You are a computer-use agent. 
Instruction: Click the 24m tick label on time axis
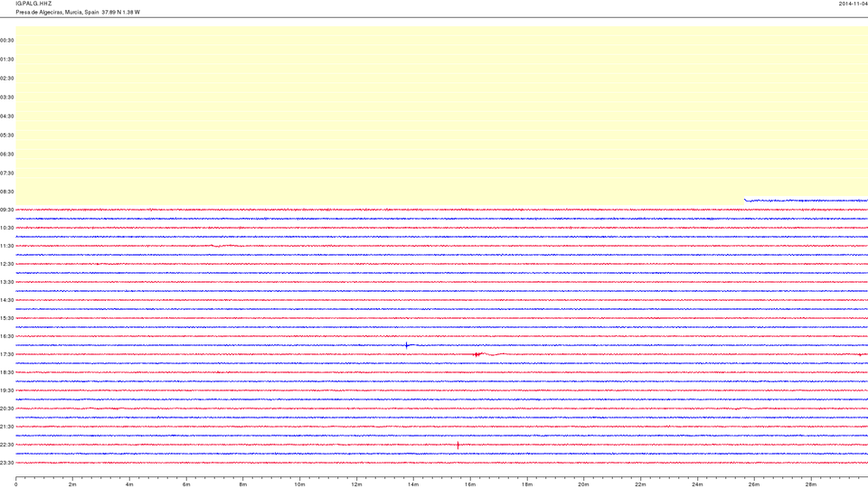(x=697, y=484)
